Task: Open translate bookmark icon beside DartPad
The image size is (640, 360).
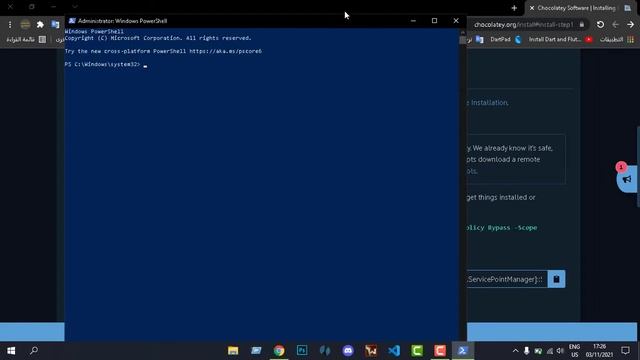Action: 480,39
